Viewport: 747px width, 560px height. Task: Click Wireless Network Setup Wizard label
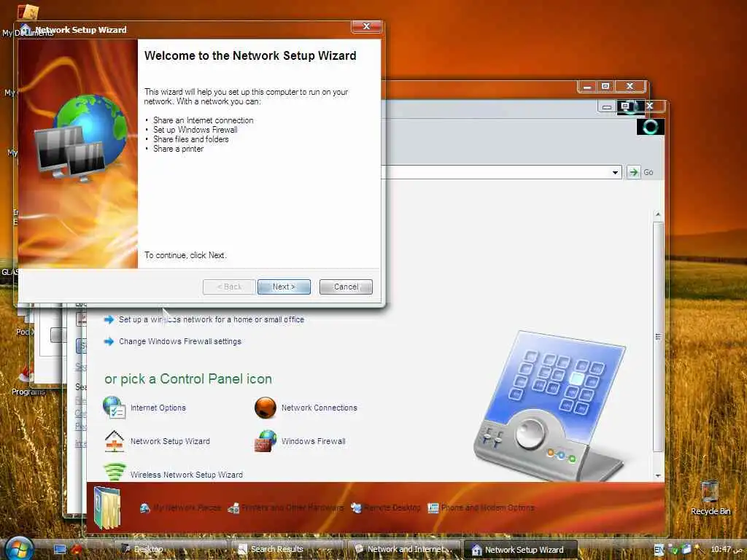[187, 475]
